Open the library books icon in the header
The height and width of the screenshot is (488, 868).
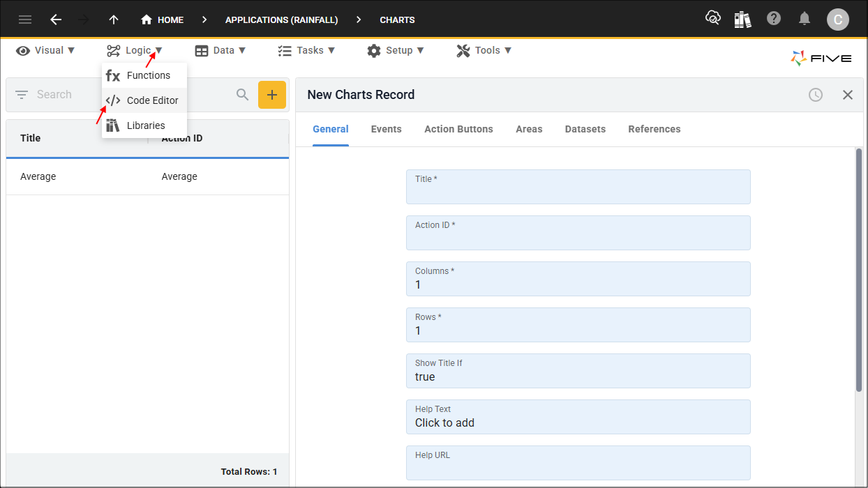(742, 20)
